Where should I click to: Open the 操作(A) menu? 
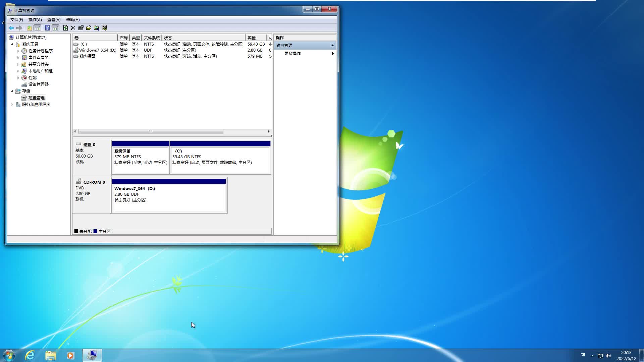[35, 20]
